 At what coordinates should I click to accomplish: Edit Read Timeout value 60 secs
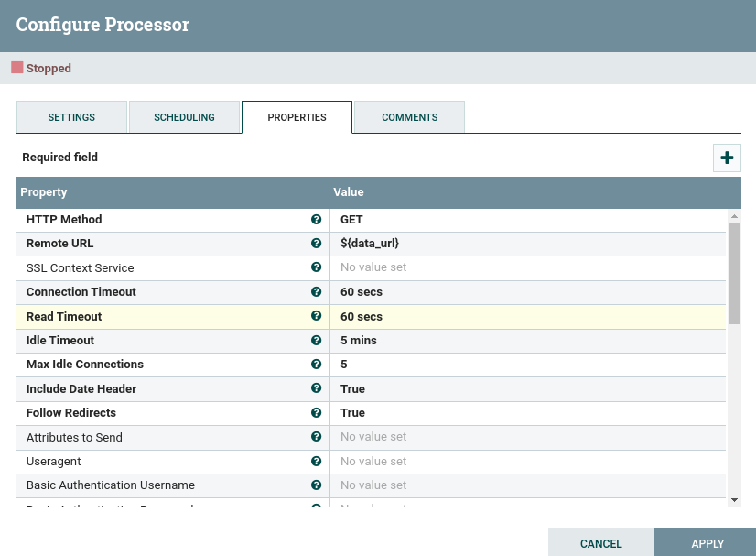tap(486, 317)
